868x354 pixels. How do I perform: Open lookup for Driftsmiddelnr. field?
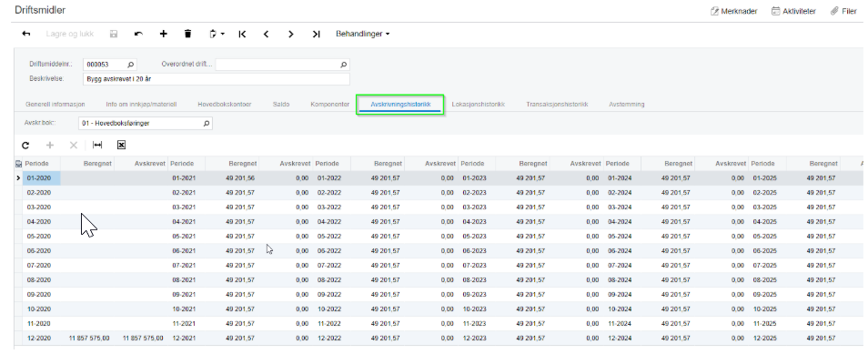coord(131,65)
